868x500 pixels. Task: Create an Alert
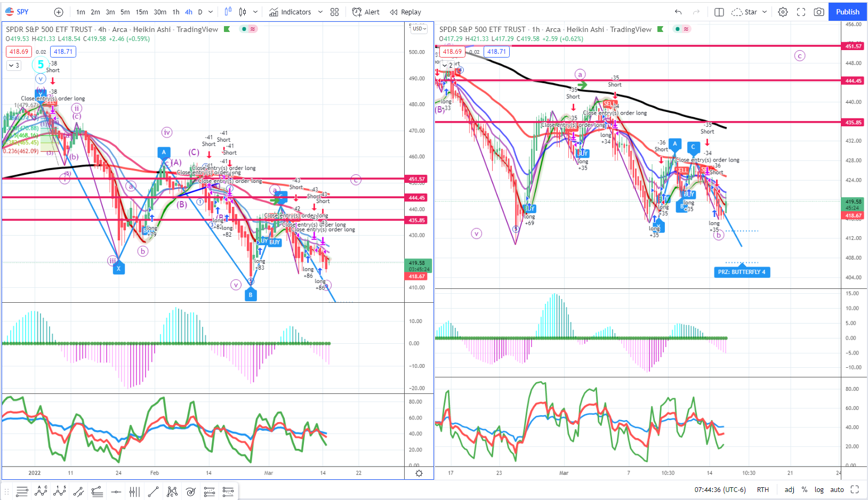tap(366, 12)
